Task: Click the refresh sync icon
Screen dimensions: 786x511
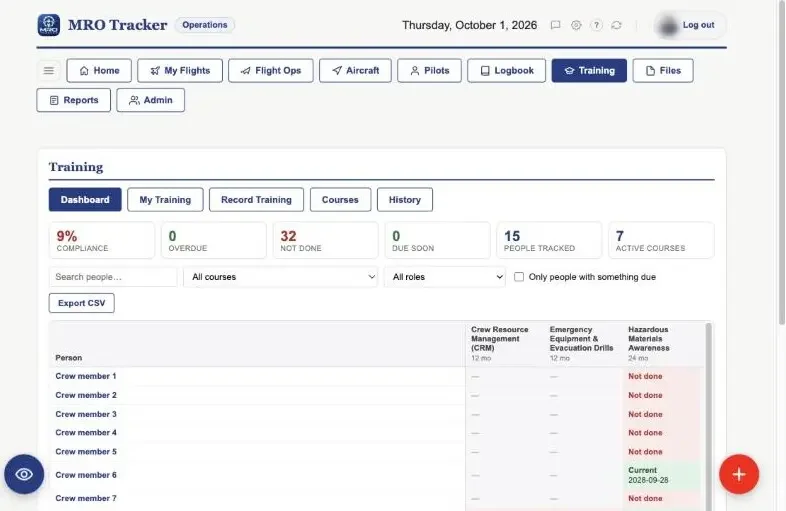Action: pyautogui.click(x=616, y=25)
